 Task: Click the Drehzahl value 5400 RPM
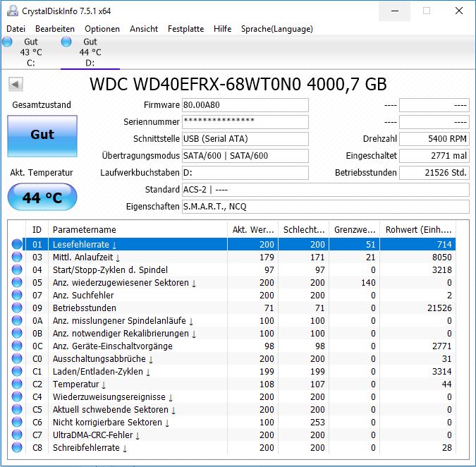434,139
